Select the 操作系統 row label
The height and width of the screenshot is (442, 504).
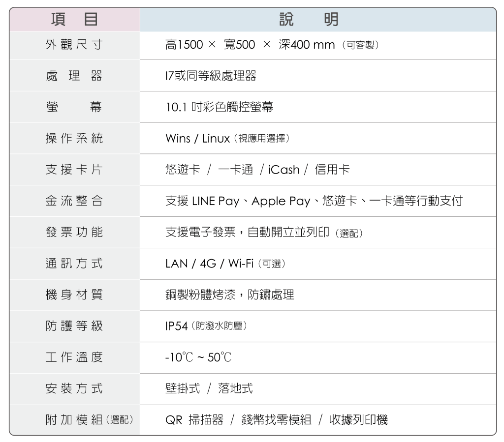click(74, 139)
